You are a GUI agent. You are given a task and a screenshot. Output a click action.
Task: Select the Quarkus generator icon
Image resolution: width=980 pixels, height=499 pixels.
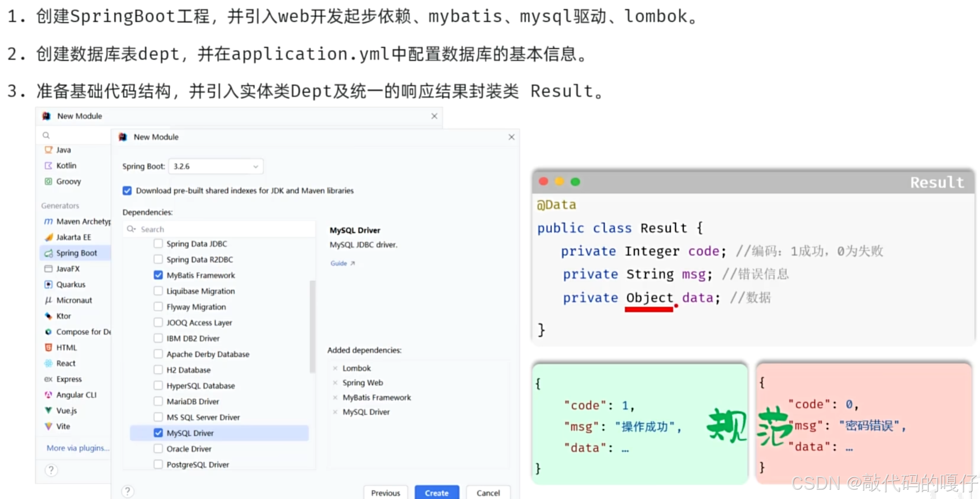[x=48, y=285]
